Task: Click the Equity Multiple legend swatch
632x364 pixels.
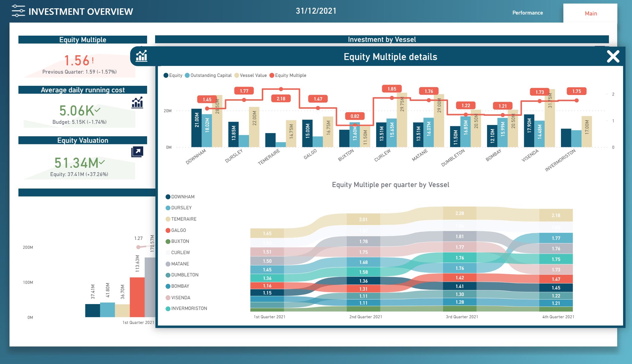Action: 272,75
